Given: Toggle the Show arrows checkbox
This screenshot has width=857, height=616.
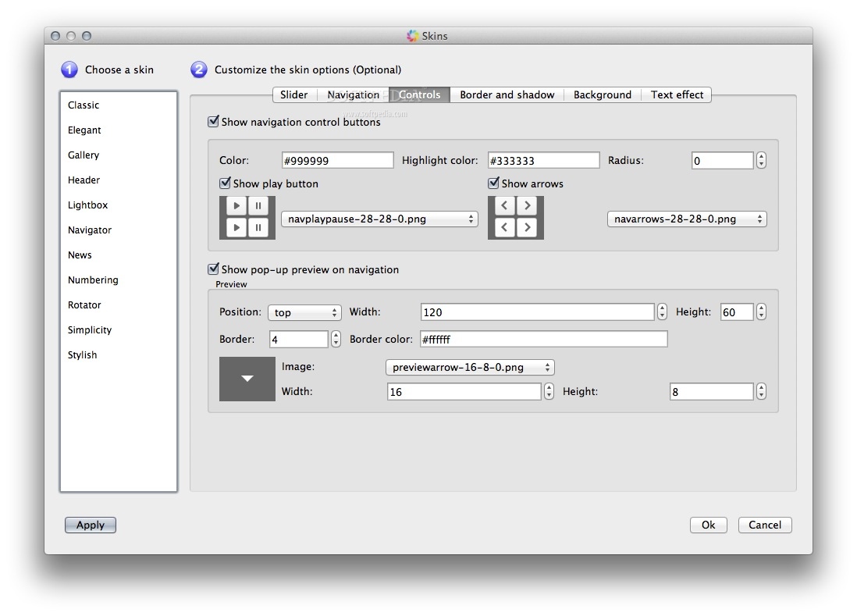Looking at the screenshot, I should [493, 183].
